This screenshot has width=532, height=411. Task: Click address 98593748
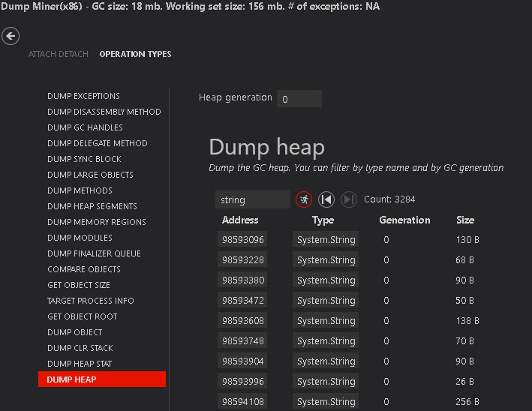coord(242,341)
